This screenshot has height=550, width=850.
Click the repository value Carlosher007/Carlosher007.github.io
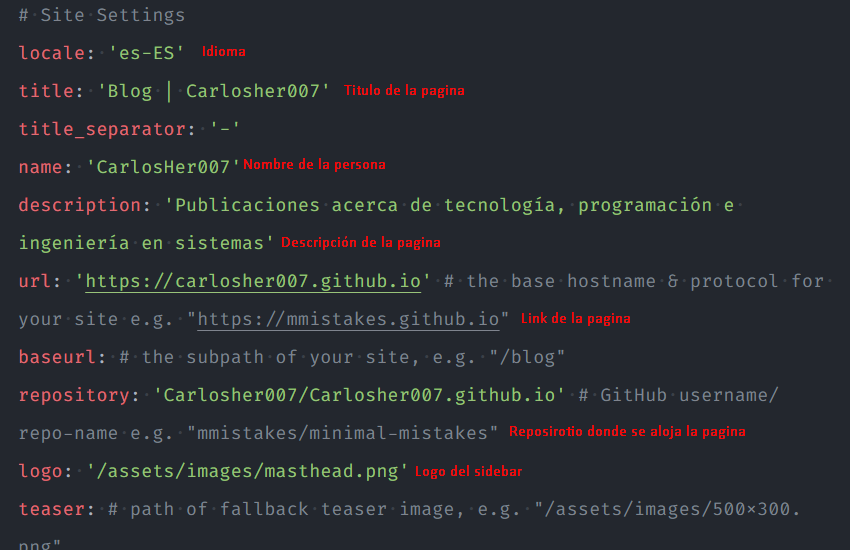pyautogui.click(x=359, y=395)
